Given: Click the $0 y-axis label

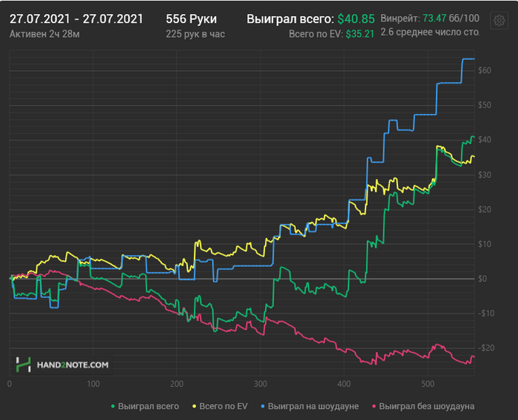Looking at the screenshot, I should 482,279.
